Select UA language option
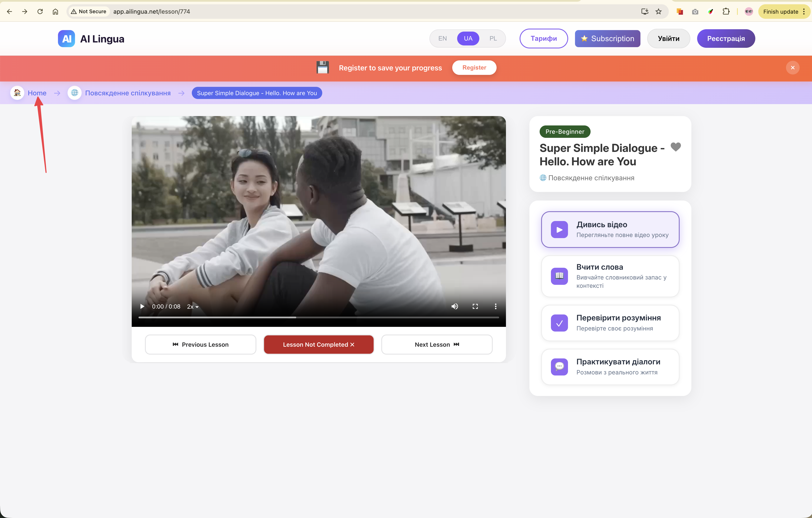 (468, 38)
